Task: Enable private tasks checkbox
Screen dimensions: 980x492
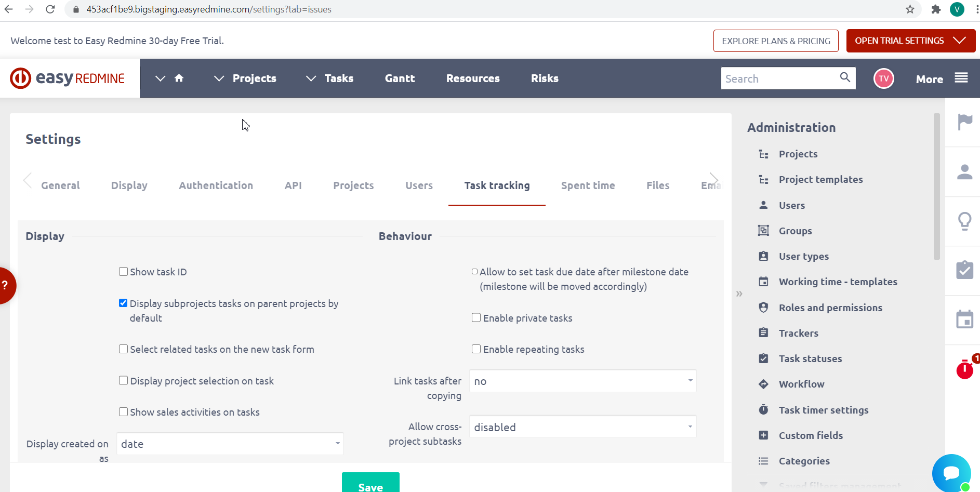Action: click(476, 318)
